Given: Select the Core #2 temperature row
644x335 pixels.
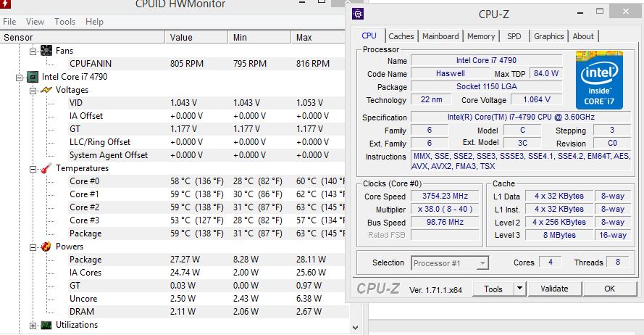Looking at the screenshot, I should 206,207.
